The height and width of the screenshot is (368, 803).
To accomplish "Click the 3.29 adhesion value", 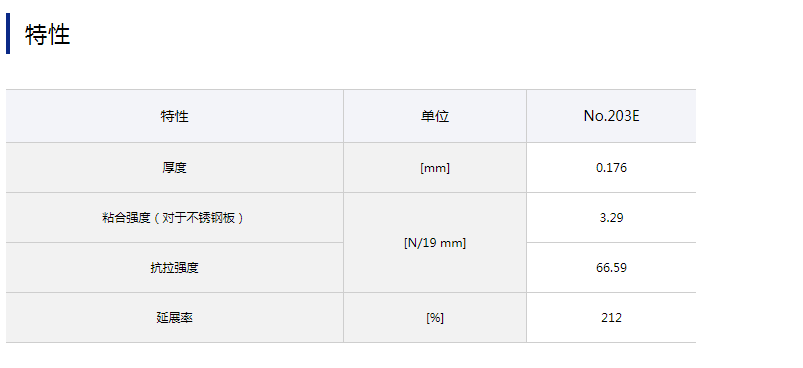I will (611, 218).
